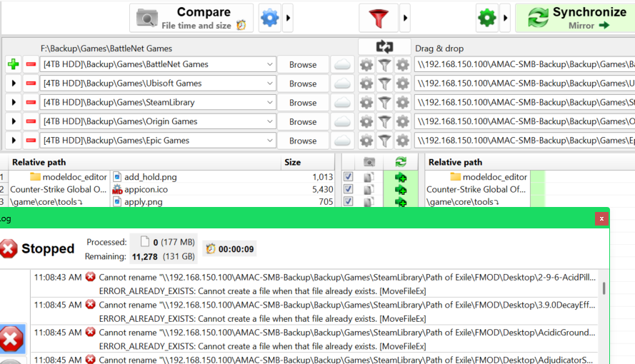Close the green log panel
Image resolution: width=635 pixels, height=364 pixels.
601,219
